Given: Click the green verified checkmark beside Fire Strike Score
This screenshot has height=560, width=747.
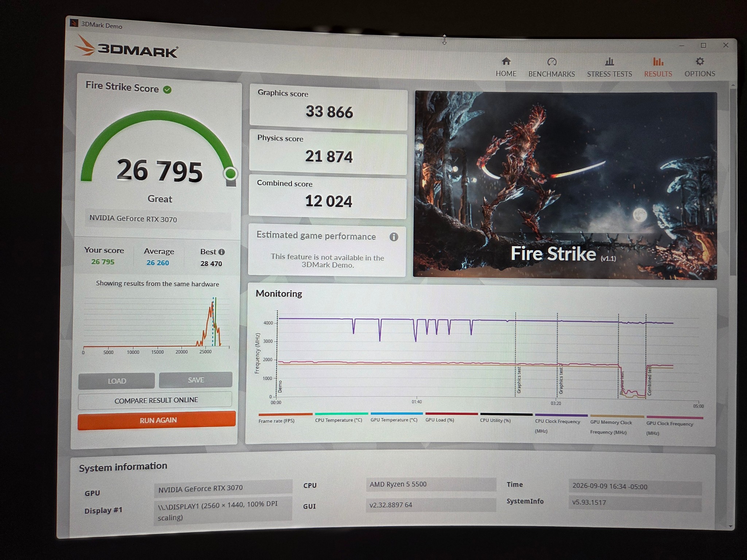Looking at the screenshot, I should click(x=167, y=90).
